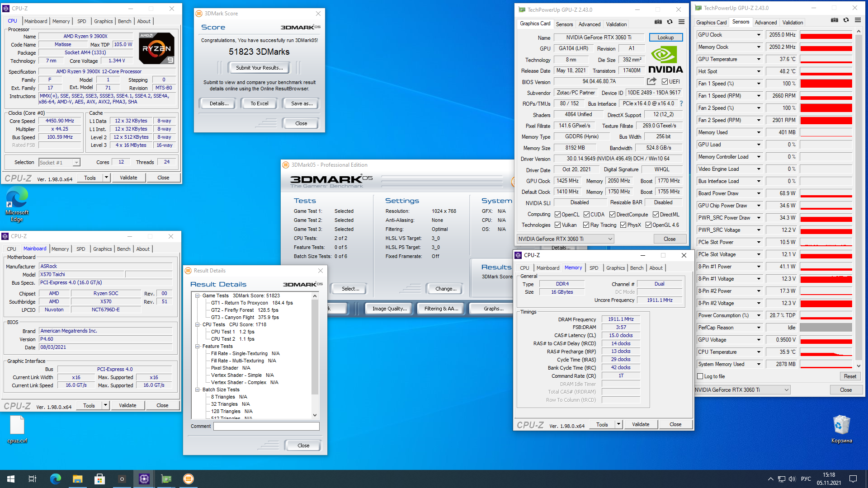Screen dimensions: 868x488
Task: Open Microsoft Edge desktop shortcut
Action: (17, 204)
